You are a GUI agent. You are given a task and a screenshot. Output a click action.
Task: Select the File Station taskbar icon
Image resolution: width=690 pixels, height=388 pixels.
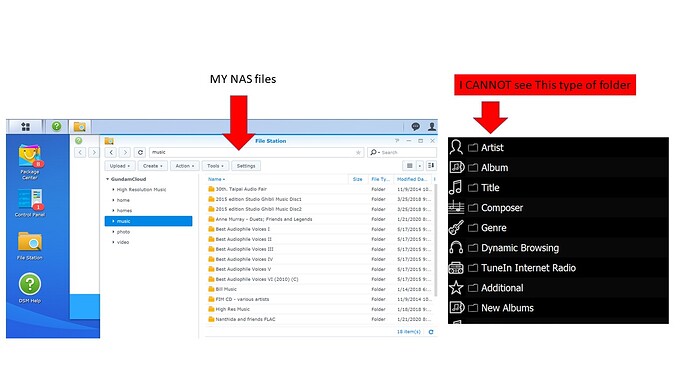[80, 127]
